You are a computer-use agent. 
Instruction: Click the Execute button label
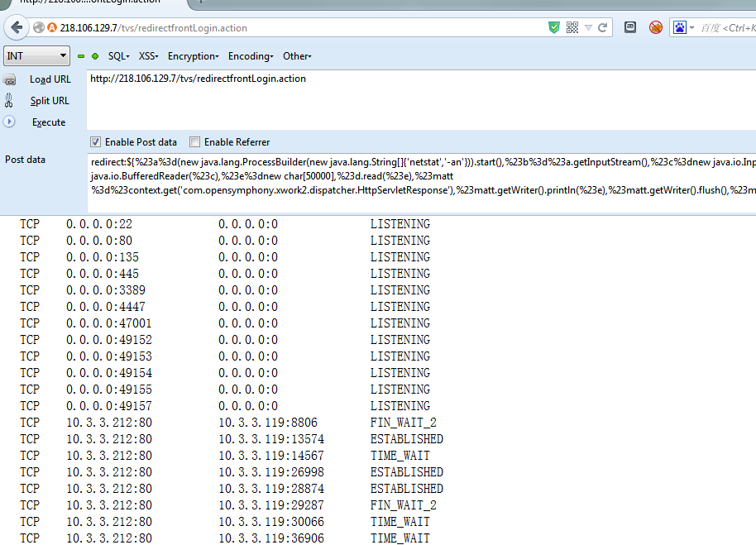tap(49, 122)
